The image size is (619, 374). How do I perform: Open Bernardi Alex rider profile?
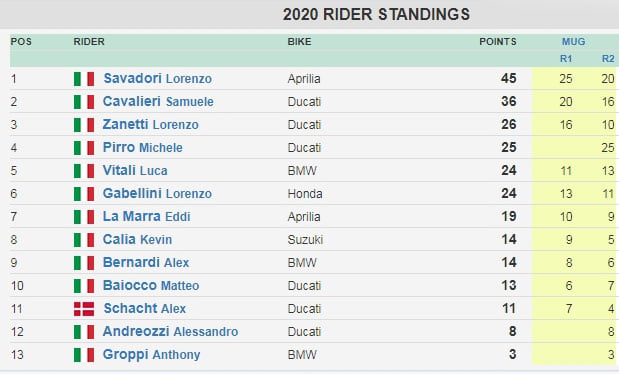(x=146, y=262)
